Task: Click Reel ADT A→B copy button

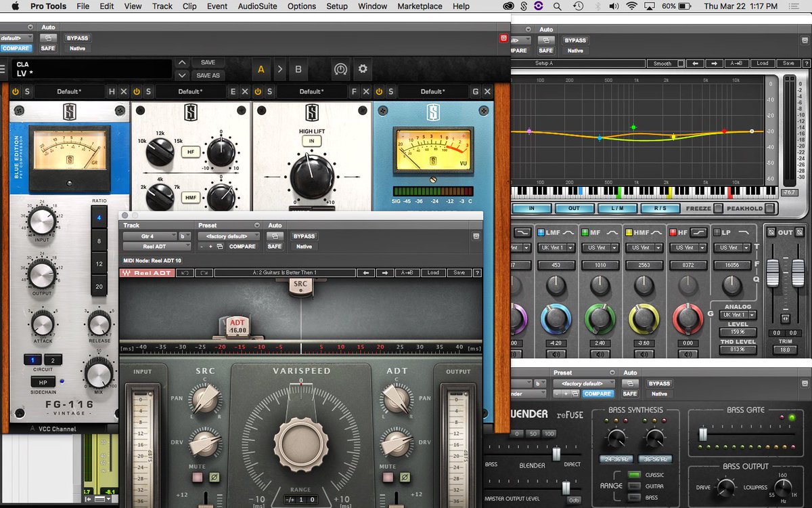Action: 408,273
